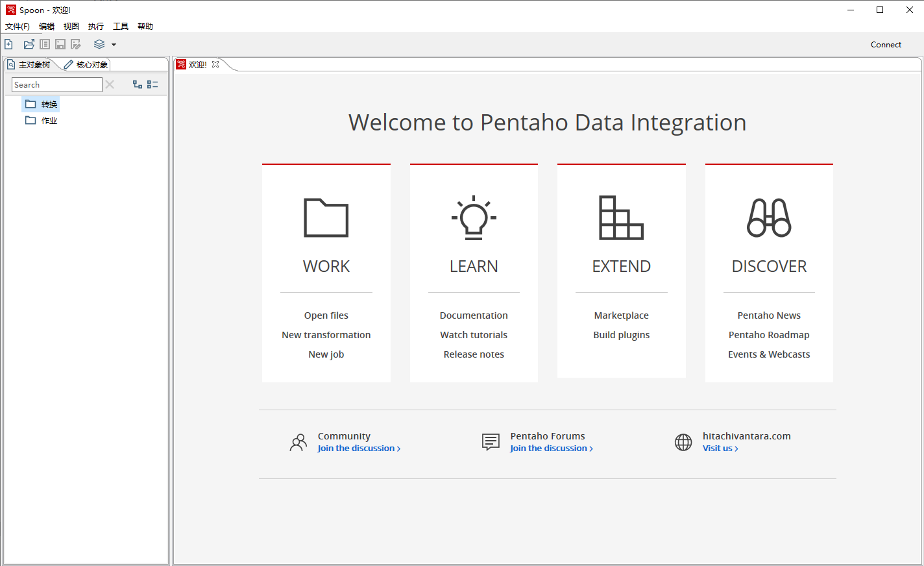Viewport: 924px width, 566px height.
Task: Click the Visit us link
Action: pyautogui.click(x=720, y=449)
